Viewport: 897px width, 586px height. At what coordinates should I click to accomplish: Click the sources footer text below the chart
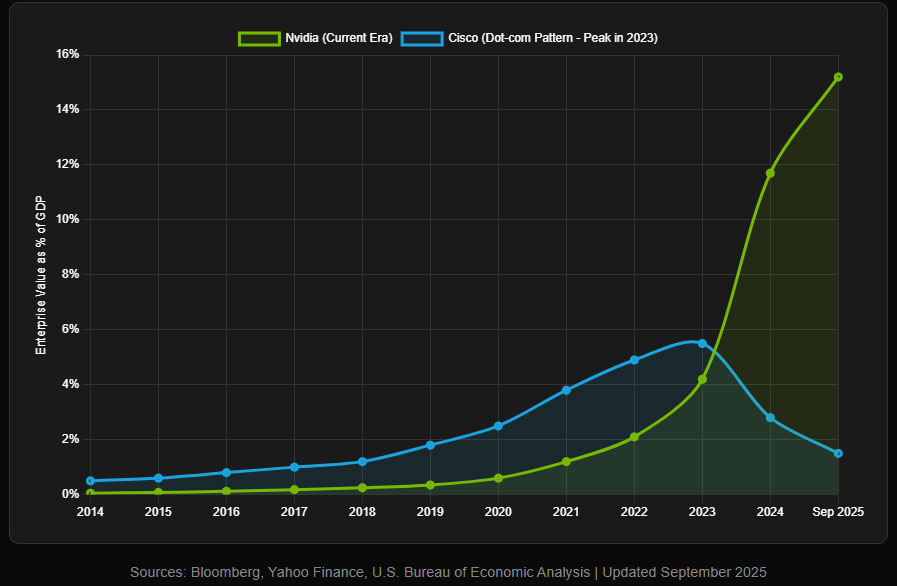tap(448, 572)
